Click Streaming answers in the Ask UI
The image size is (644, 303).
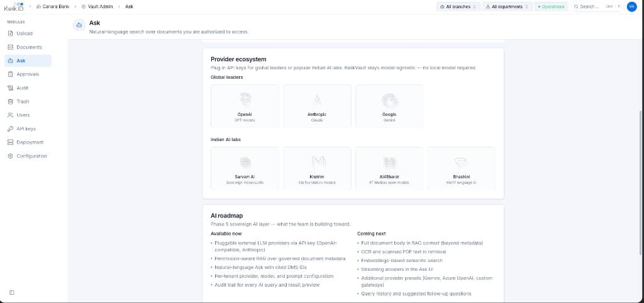(397, 269)
